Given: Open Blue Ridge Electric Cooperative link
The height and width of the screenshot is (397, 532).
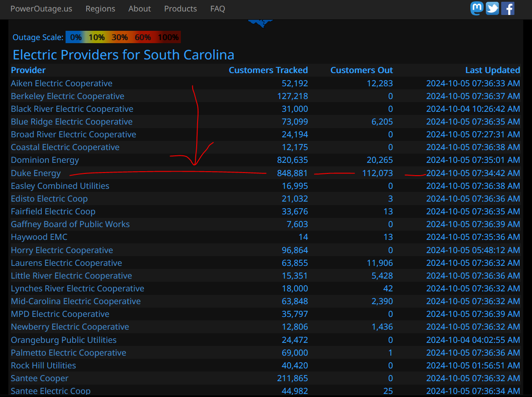Looking at the screenshot, I should click(72, 121).
